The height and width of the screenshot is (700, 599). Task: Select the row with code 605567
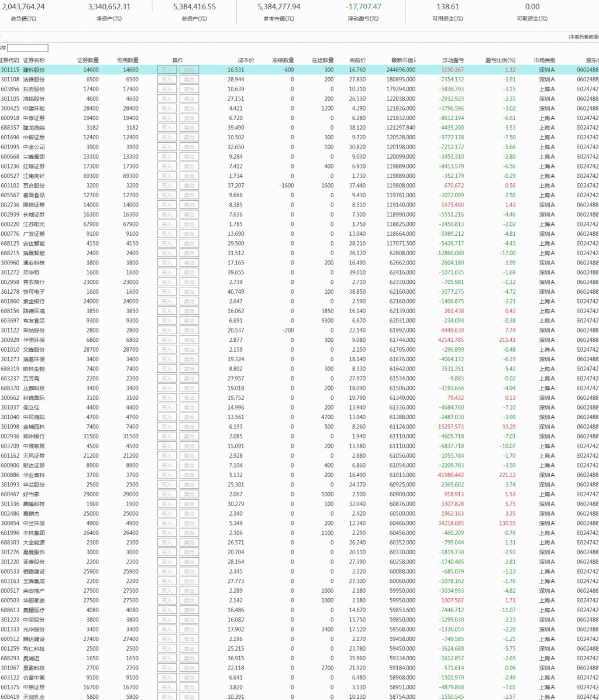[299, 195]
